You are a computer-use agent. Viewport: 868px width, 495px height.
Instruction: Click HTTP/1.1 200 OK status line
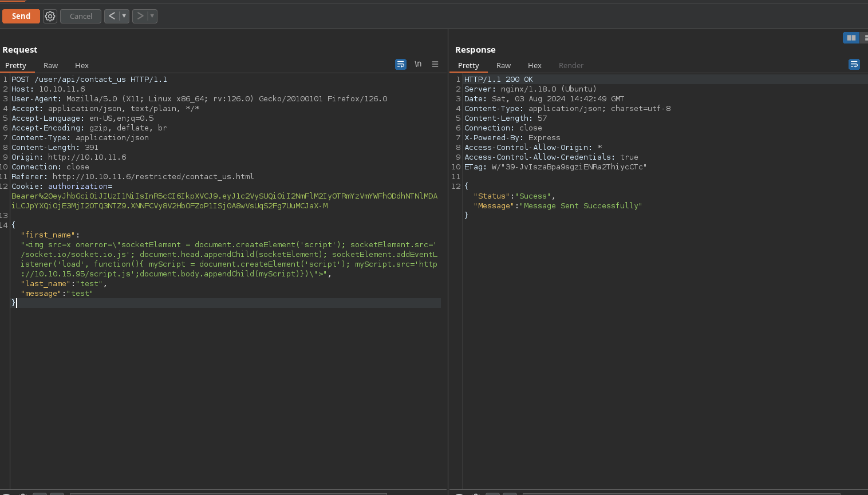499,79
